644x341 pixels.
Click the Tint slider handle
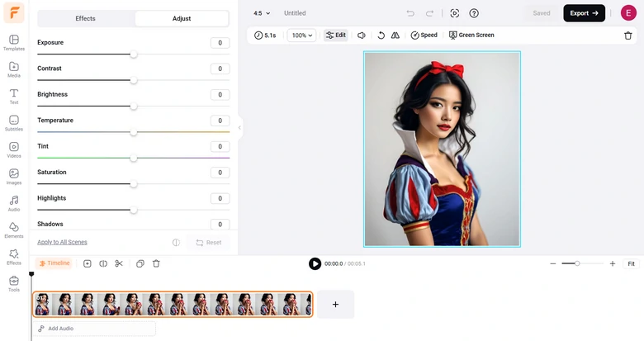point(134,159)
